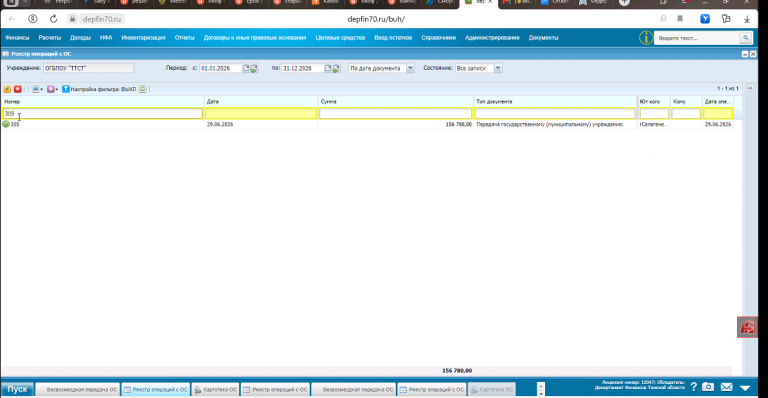
Task: Click green-arrow icon beside start date 01.01.2026
Action: coord(254,69)
